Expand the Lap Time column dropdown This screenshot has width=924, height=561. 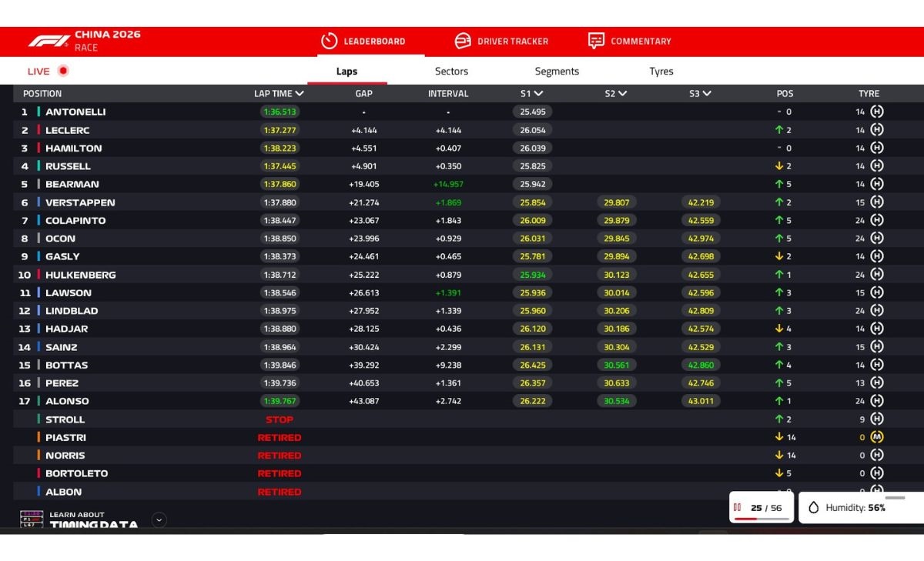pos(300,94)
